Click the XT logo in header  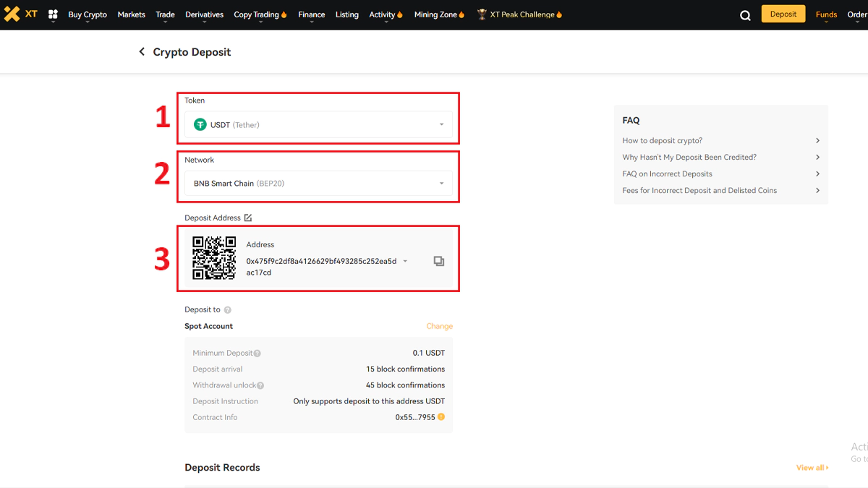[20, 14]
